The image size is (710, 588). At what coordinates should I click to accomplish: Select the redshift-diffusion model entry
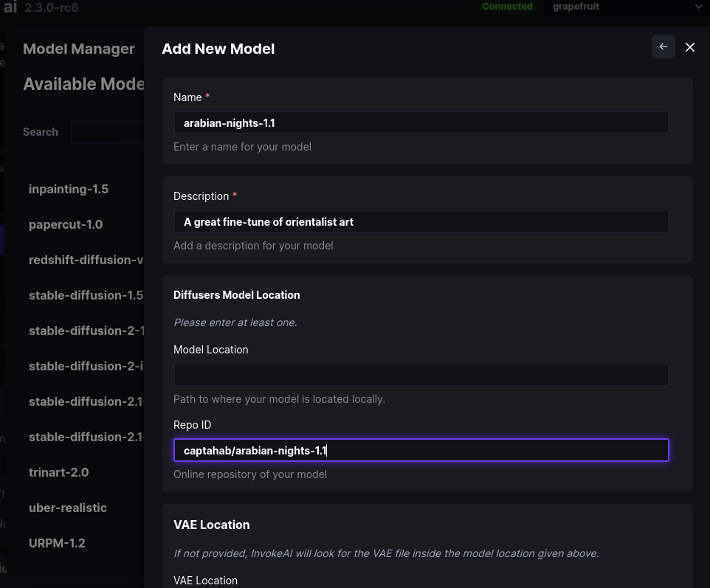click(86, 260)
